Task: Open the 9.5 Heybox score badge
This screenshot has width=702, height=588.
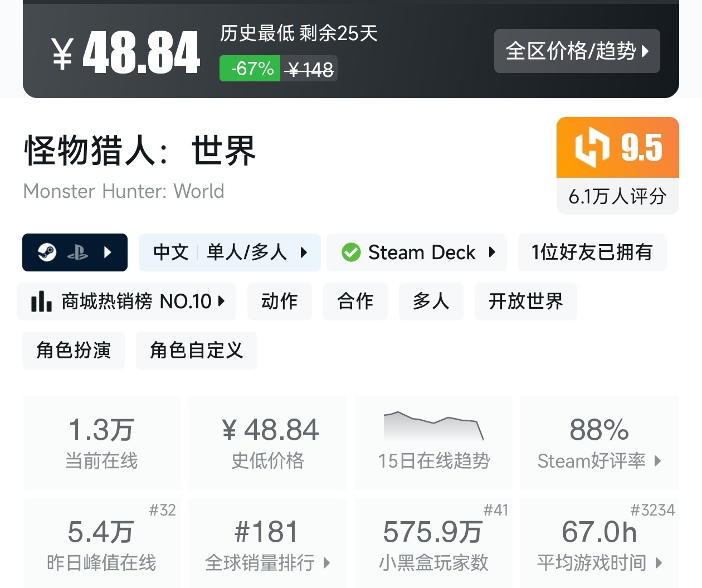Action: 618,148
